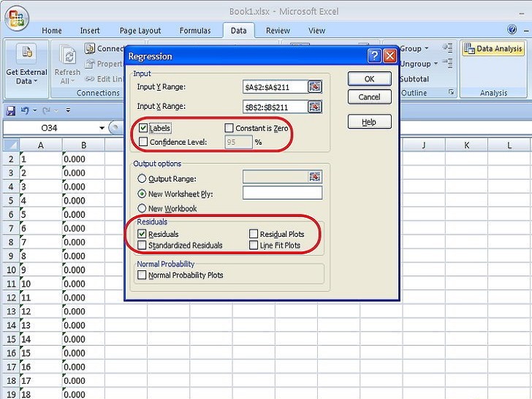Select column B header
The image size is (532, 399).
tap(83, 145)
